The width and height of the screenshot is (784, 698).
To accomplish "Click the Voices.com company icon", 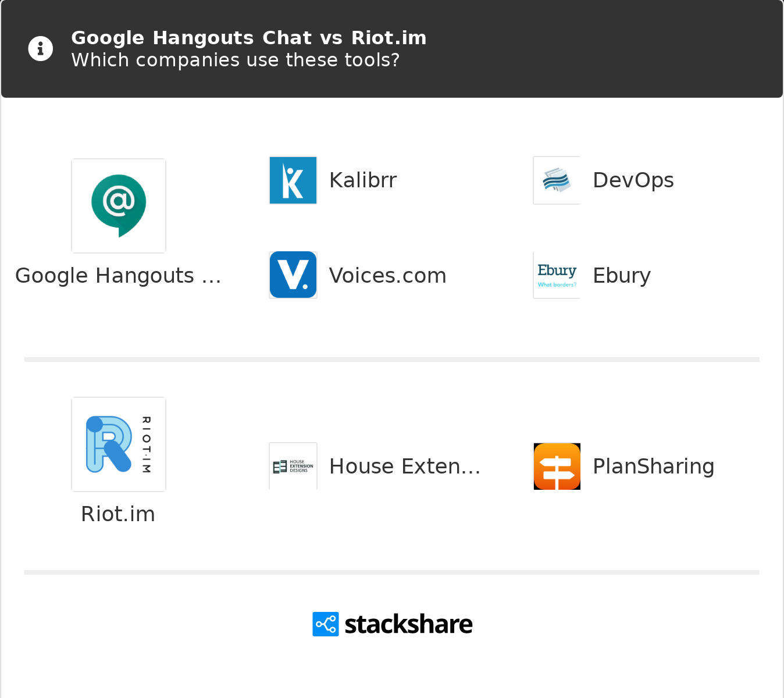I will coord(293,275).
